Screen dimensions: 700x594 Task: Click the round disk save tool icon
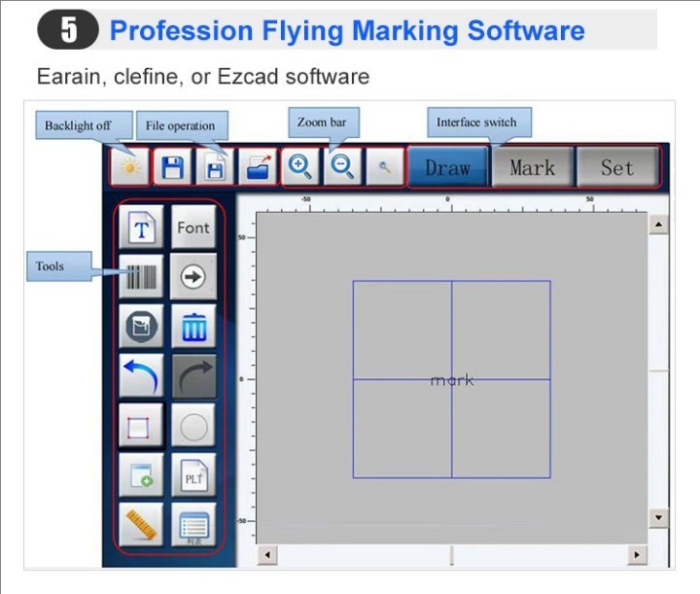pos(142,327)
